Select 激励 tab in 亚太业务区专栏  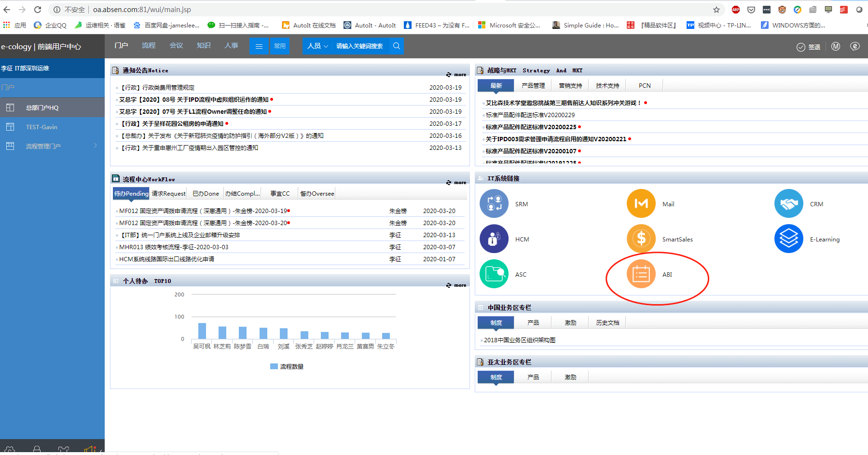click(570, 377)
